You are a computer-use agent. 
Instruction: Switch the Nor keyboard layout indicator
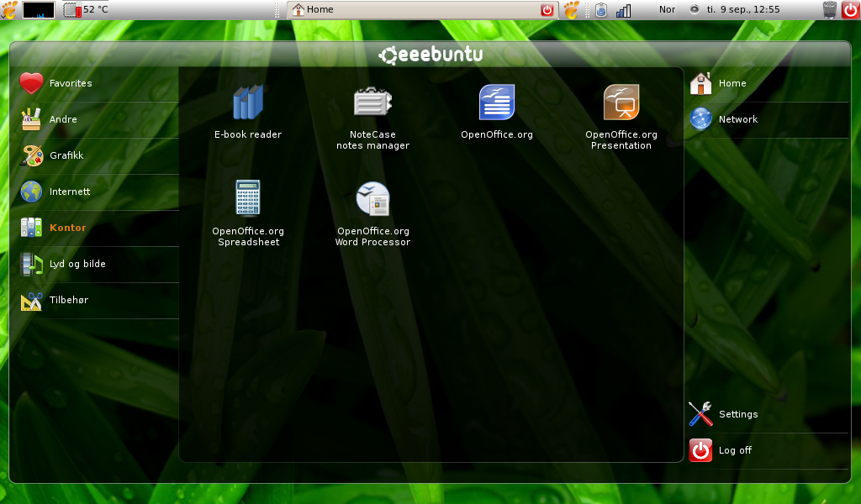667,9
